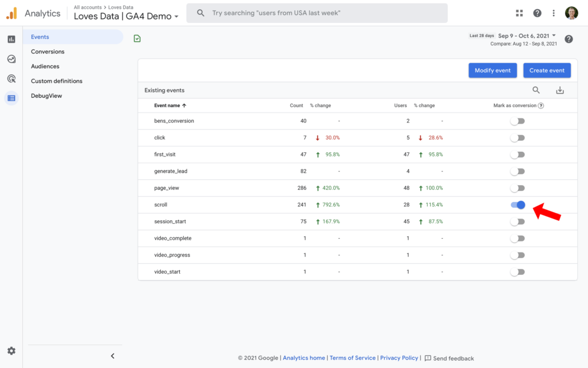Open the date range Sep 9 - Oct 6 dropdown

pyautogui.click(x=527, y=36)
